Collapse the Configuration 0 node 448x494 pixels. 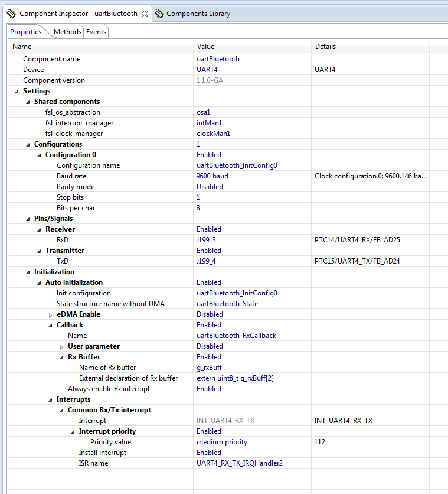tap(39, 155)
